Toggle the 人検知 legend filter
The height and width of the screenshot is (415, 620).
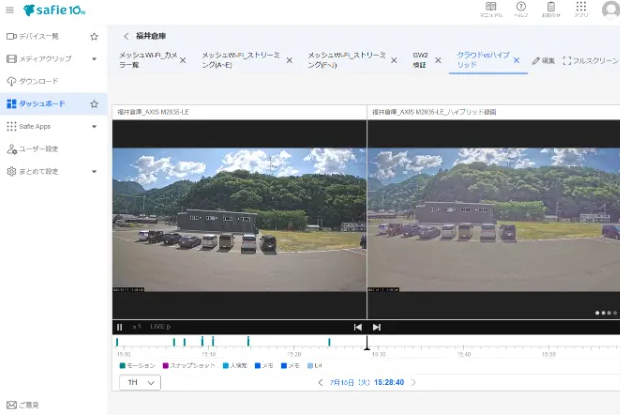click(x=235, y=366)
